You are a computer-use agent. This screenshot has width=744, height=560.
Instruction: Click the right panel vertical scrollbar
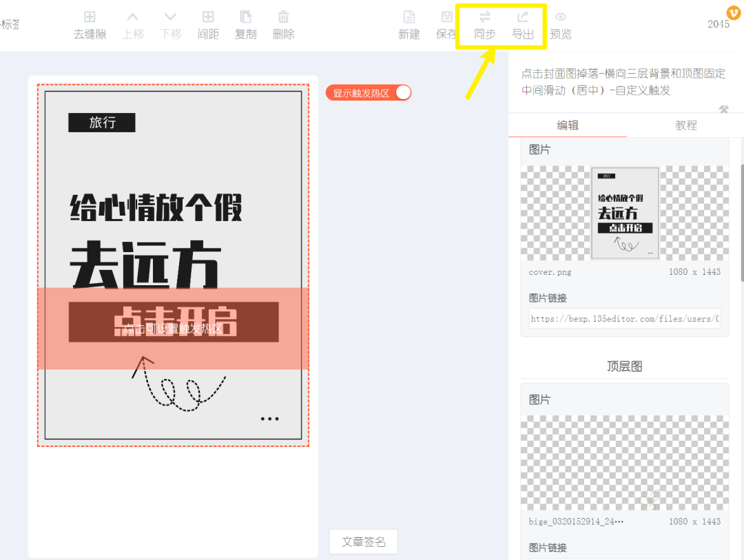coord(741,223)
